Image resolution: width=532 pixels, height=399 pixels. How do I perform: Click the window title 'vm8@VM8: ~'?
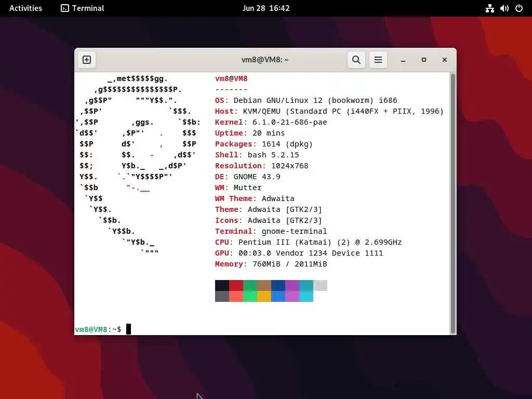[265, 60]
